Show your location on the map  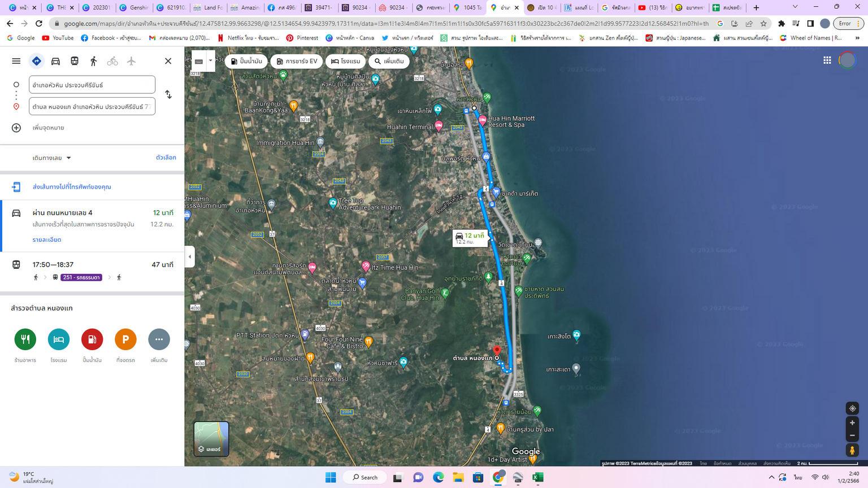click(x=852, y=408)
